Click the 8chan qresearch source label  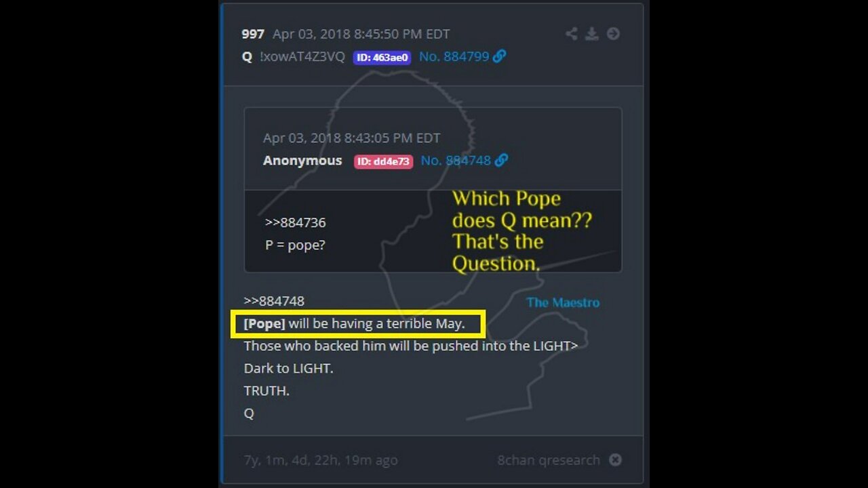pos(549,460)
